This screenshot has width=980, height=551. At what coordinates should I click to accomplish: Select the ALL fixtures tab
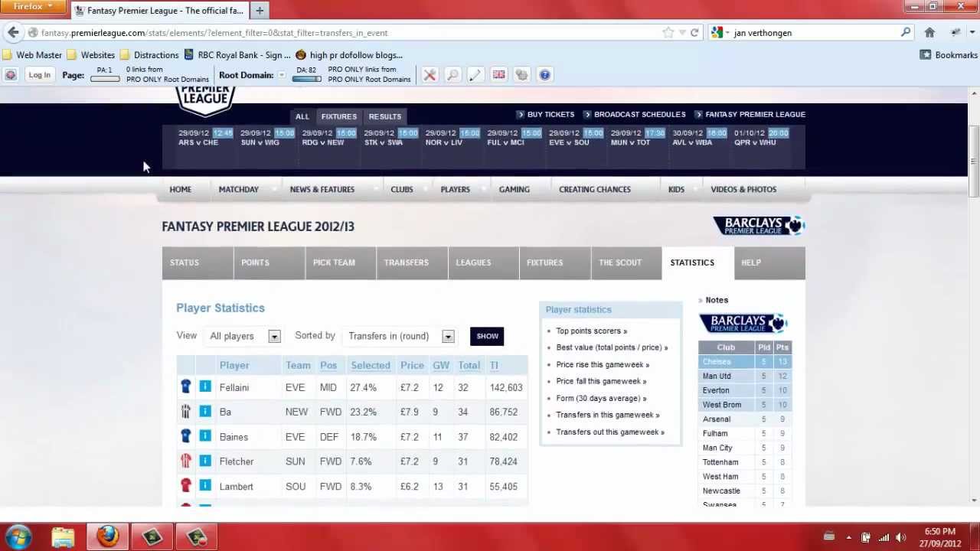(302, 116)
